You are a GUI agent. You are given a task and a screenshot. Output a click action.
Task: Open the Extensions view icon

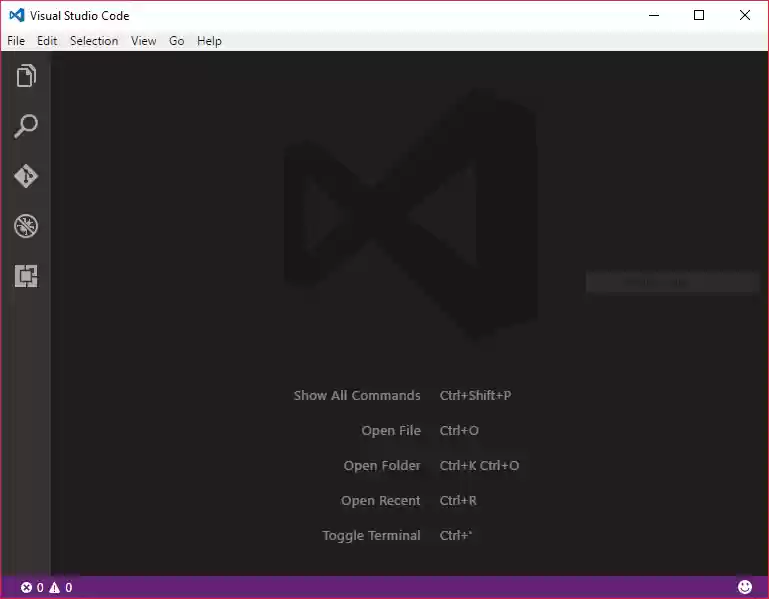coord(26,276)
